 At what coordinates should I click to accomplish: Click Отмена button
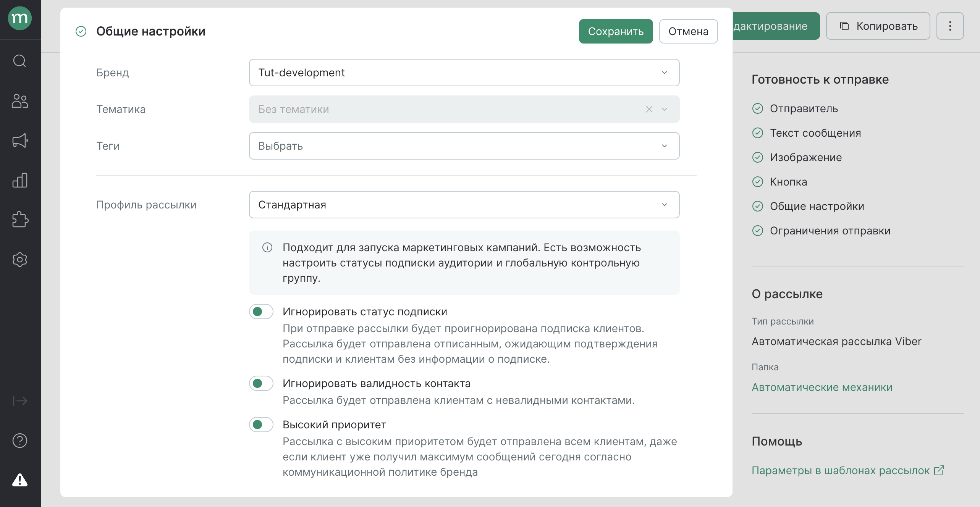click(688, 31)
